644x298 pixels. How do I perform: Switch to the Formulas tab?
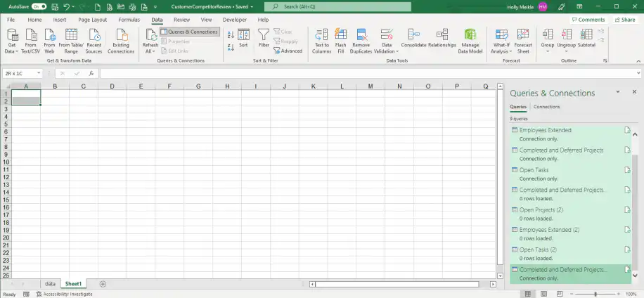[129, 20]
